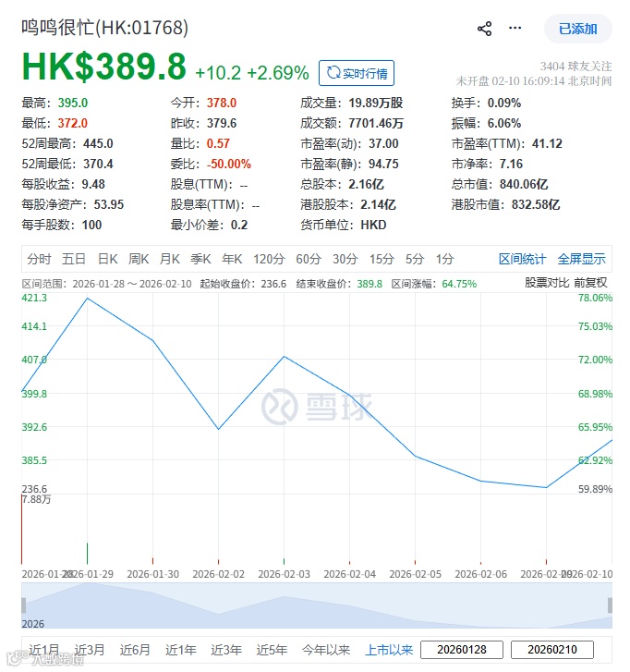Choose the 近3月 time range
630x672 pixels.
point(90,650)
